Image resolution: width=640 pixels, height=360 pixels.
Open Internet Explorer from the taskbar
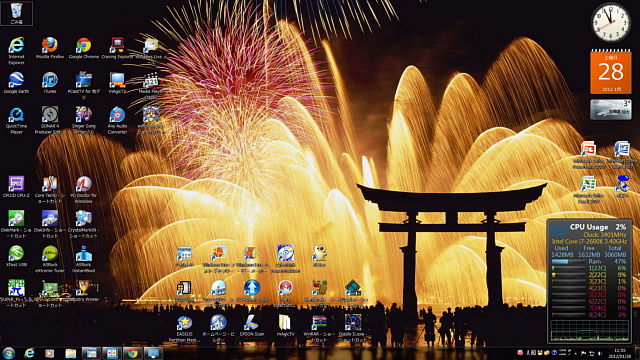[29, 353]
